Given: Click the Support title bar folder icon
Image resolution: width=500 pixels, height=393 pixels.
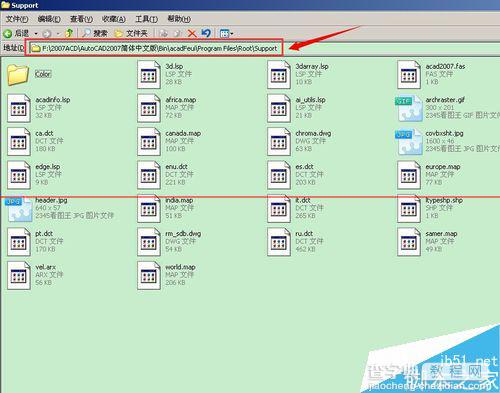Looking at the screenshot, I should pyautogui.click(x=5, y=5).
